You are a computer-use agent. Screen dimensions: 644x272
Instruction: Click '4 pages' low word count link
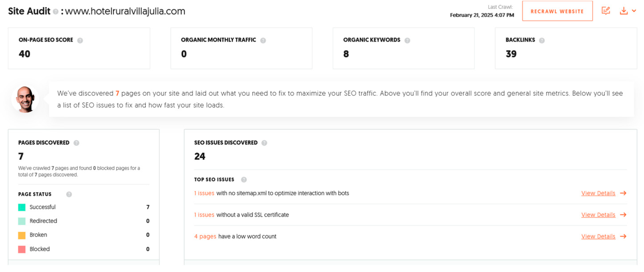tap(205, 236)
